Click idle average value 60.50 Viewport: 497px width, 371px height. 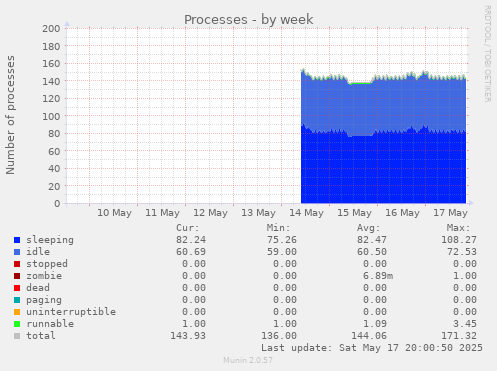372,252
